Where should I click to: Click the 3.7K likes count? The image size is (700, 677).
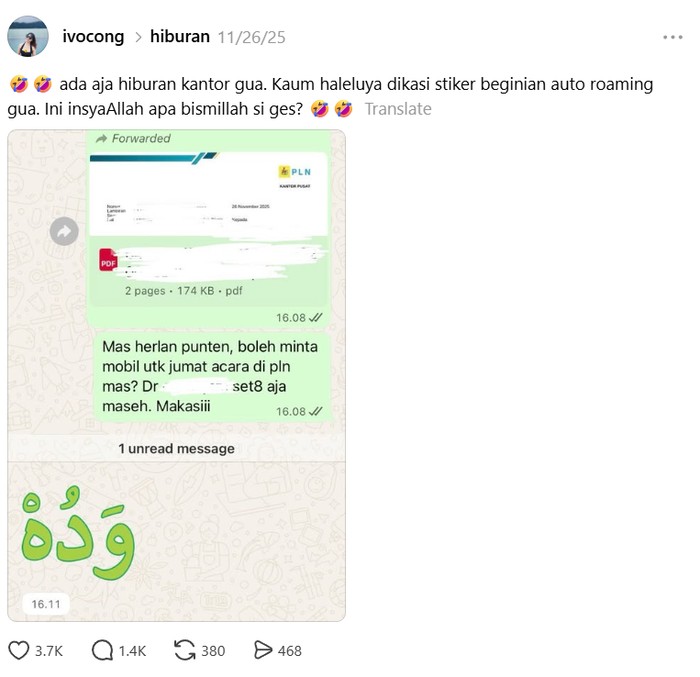pos(49,651)
